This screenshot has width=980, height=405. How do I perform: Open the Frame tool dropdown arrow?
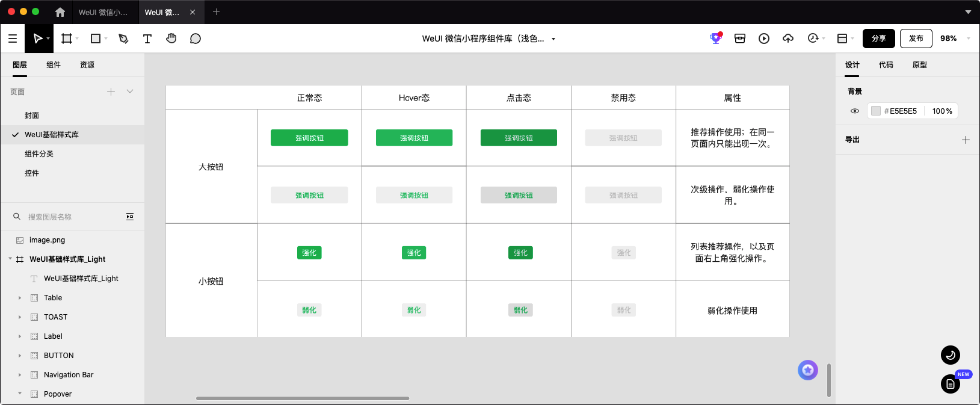pyautogui.click(x=77, y=39)
